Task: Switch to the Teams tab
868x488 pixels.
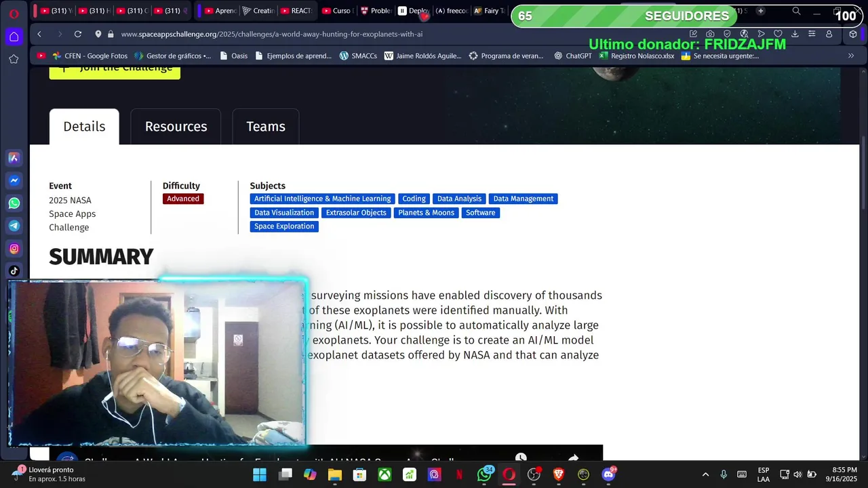Action: coord(266,127)
